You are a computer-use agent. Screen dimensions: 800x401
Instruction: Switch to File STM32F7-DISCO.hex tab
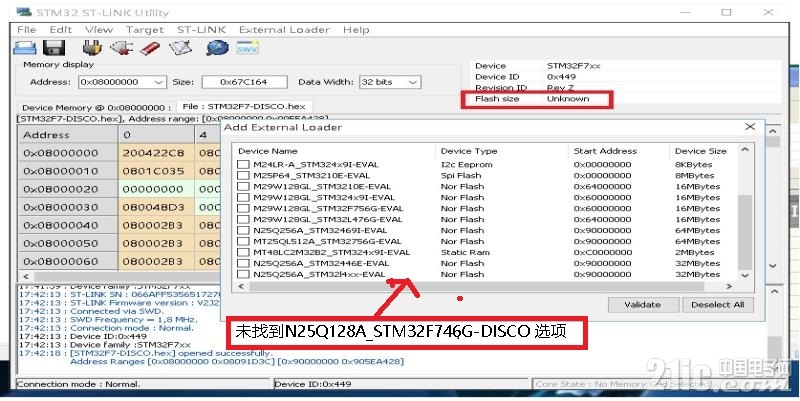244,107
